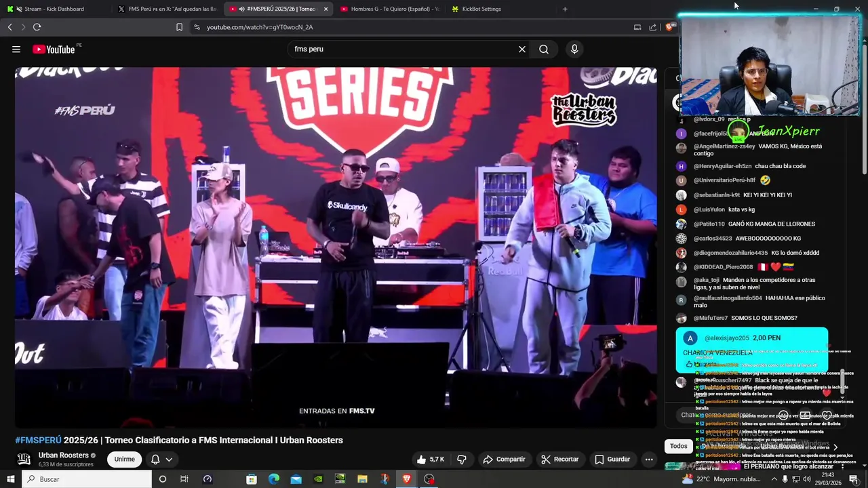The image size is (868, 488).
Task: Click the browser share icon in address bar
Action: click(x=652, y=27)
